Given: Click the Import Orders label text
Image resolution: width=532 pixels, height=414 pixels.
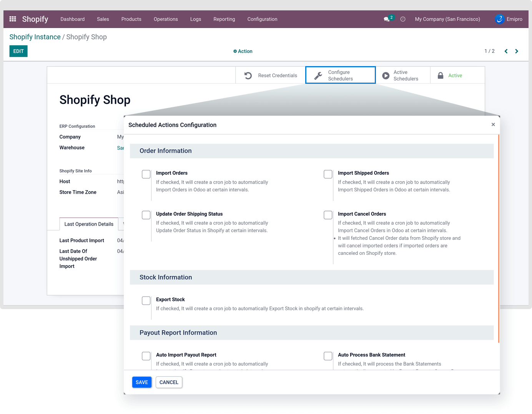Looking at the screenshot, I should (172, 173).
